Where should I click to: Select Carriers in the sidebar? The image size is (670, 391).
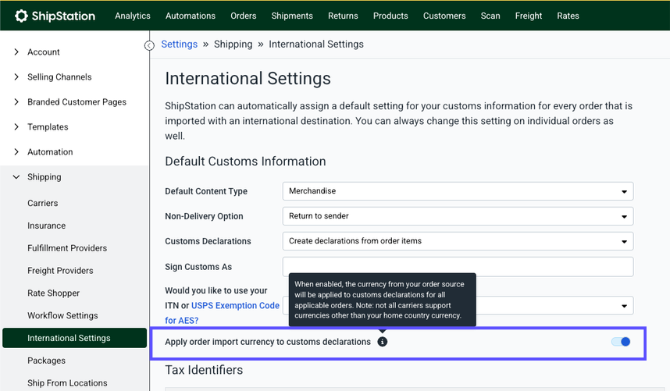point(42,203)
